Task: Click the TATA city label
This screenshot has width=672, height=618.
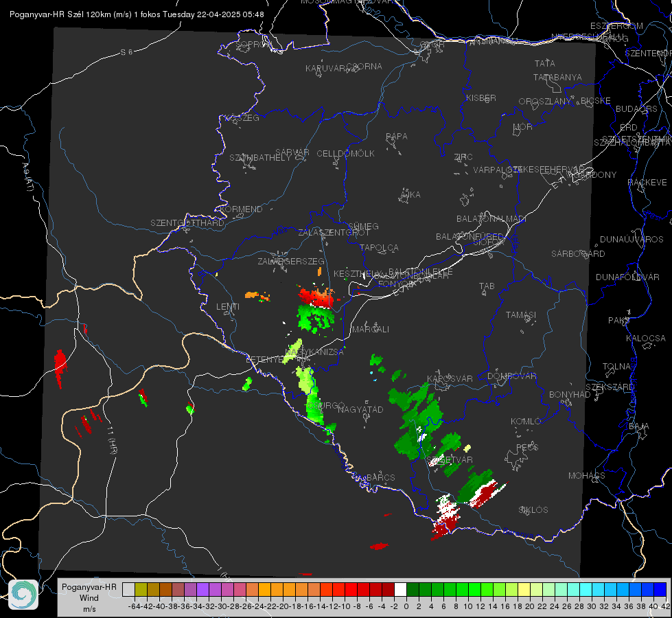Action: click(x=545, y=63)
